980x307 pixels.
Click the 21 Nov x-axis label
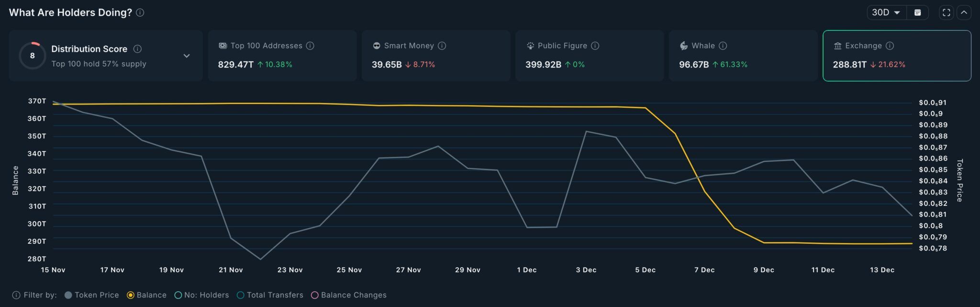click(231, 270)
